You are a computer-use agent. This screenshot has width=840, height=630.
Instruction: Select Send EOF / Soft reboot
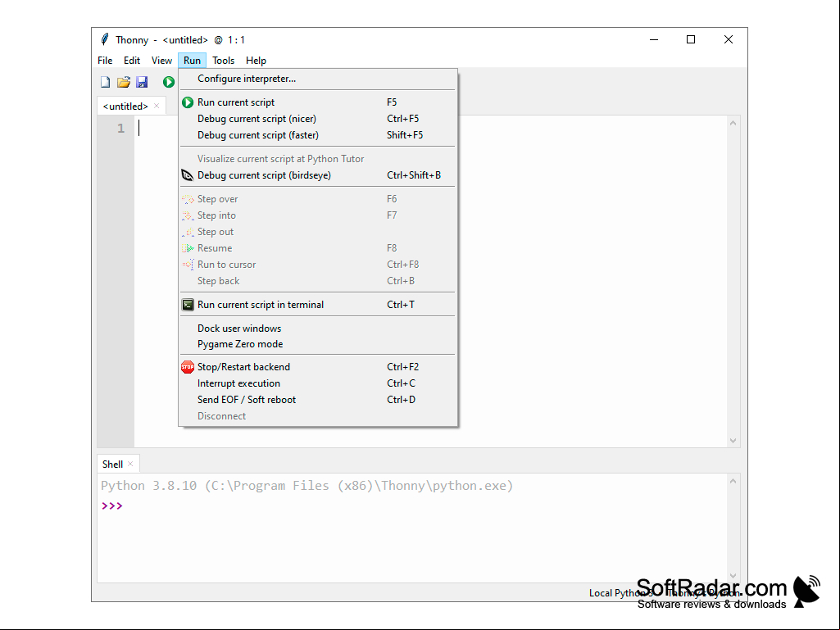318,400
